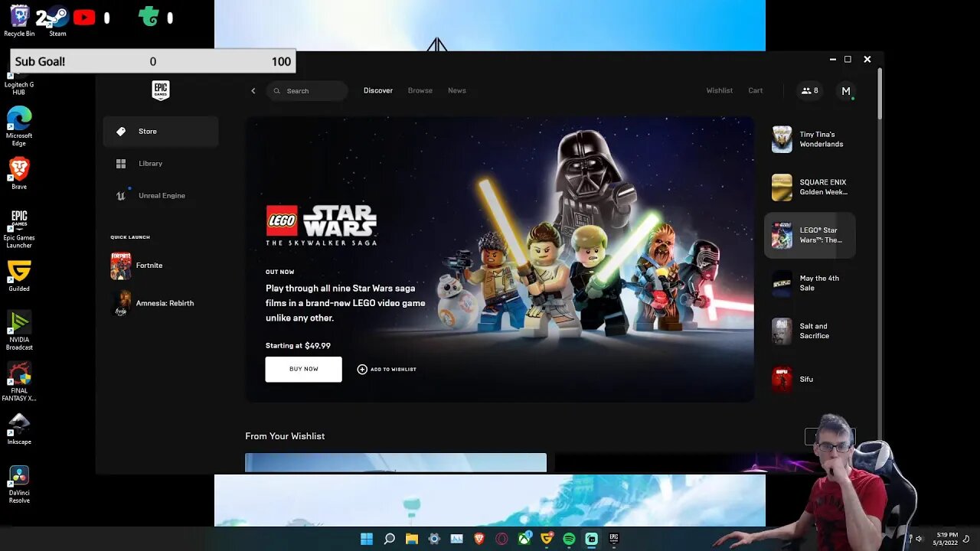Open Brave desktop shortcut

(19, 173)
